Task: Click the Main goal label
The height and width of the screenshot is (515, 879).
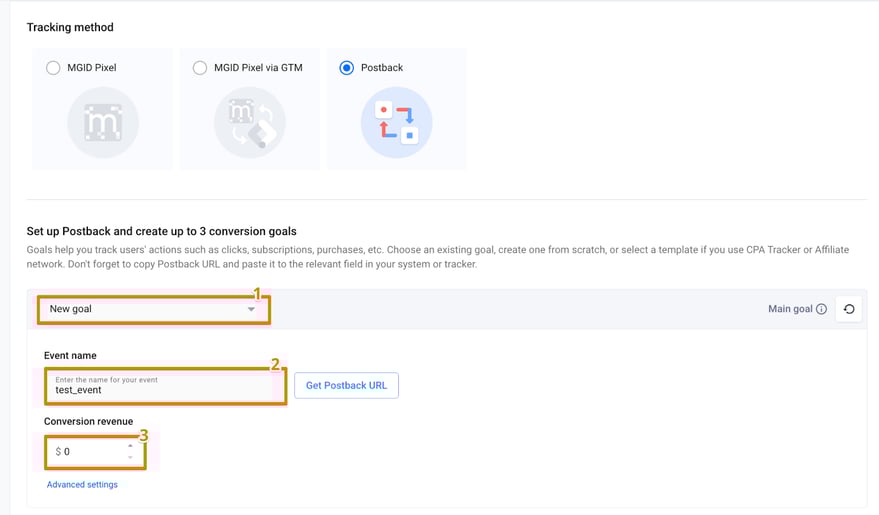Action: 790,309
